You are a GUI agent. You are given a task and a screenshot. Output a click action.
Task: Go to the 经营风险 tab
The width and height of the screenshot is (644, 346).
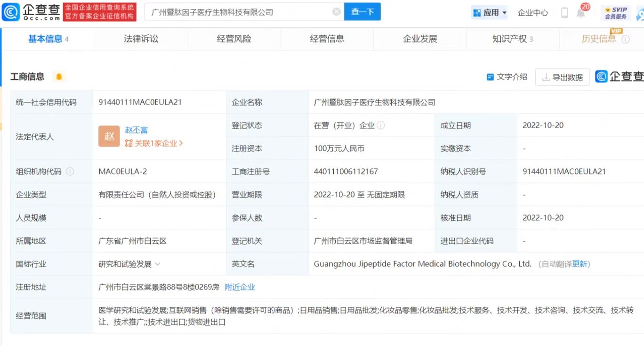(x=234, y=39)
